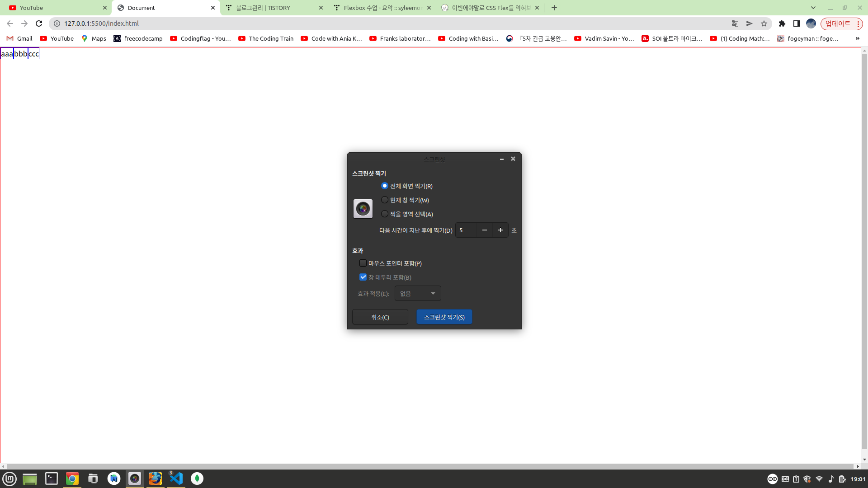
Task: Select area to capture radio option
Action: pyautogui.click(x=385, y=214)
